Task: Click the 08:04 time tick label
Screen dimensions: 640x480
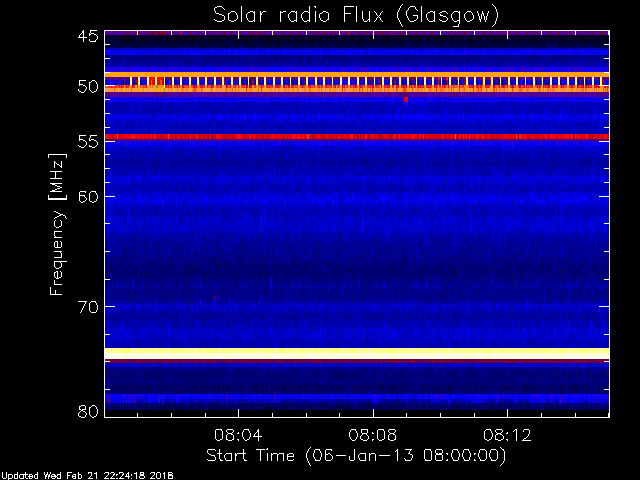Action: click(x=238, y=436)
